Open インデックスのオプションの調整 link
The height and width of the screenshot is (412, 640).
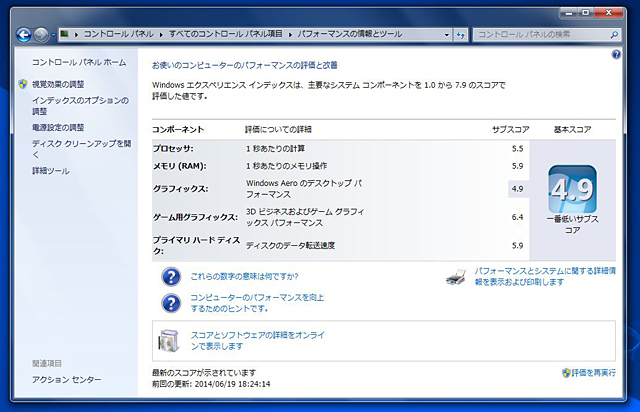(x=80, y=106)
